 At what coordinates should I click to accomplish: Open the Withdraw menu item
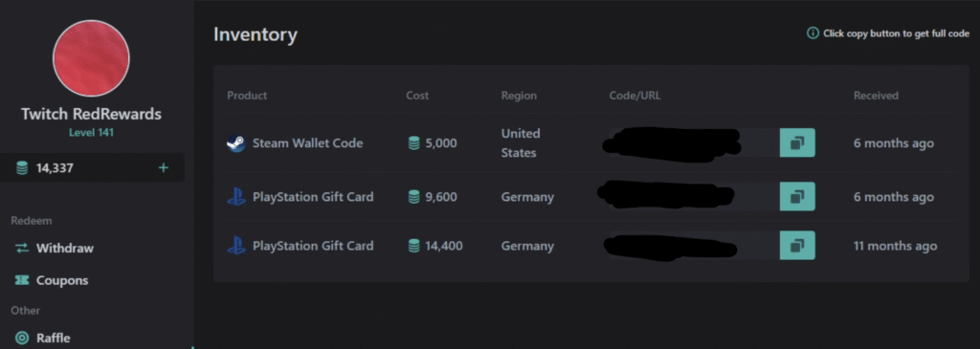(55, 248)
